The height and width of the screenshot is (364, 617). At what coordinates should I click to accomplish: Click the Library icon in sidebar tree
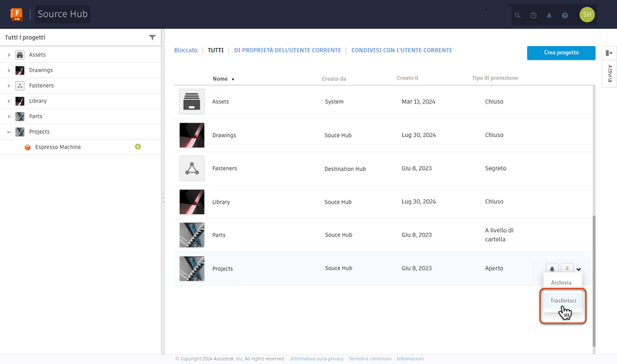click(20, 101)
